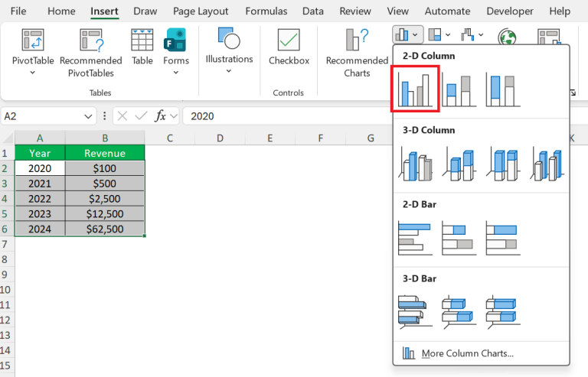Switch to the Formulas tab

tap(266, 11)
